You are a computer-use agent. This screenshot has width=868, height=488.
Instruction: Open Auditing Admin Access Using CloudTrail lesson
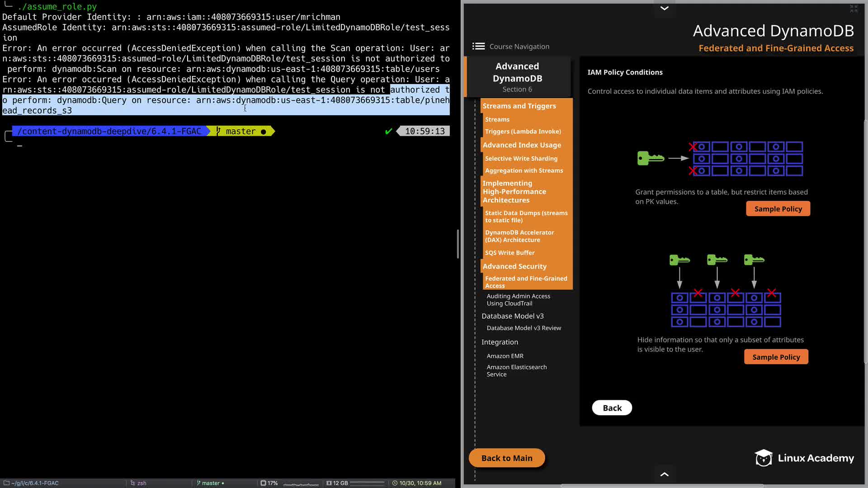(x=518, y=300)
